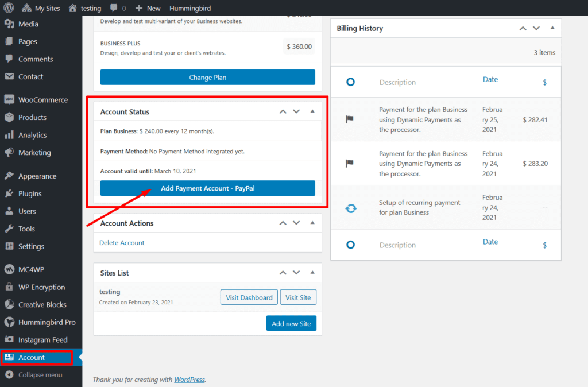This screenshot has width=588, height=387.
Task: Move Billing History panel up
Action: coord(523,28)
